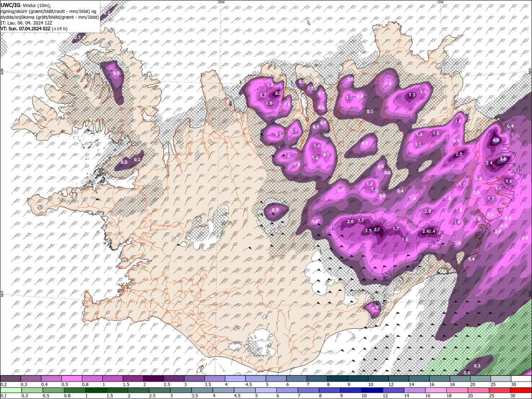Click the 'IT: Lau. 06. 04. 2024 12Z' line
This screenshot has height=399, width=532.
[25, 23]
